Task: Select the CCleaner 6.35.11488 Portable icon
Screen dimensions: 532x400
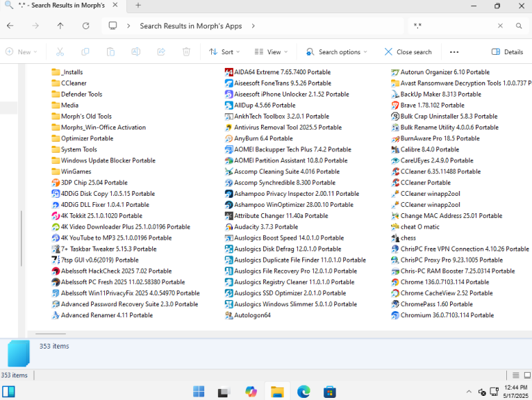Action: pyautogui.click(x=395, y=172)
